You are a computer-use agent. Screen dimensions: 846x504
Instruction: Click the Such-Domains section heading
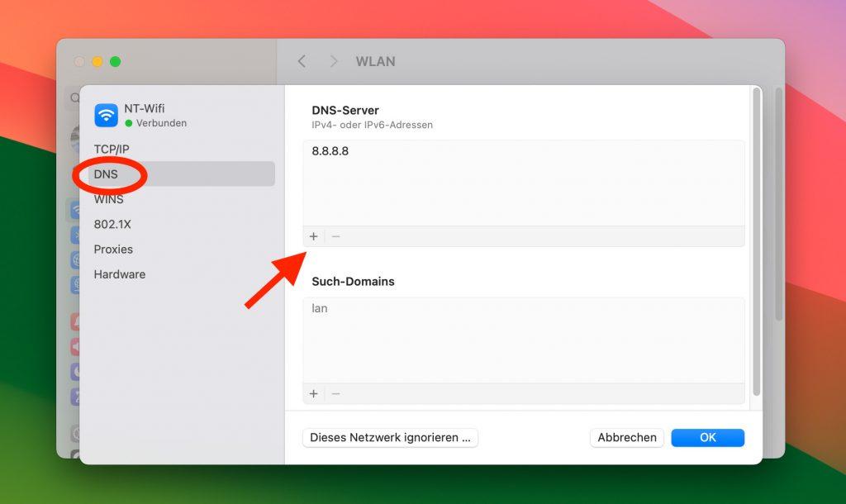pyautogui.click(x=353, y=281)
